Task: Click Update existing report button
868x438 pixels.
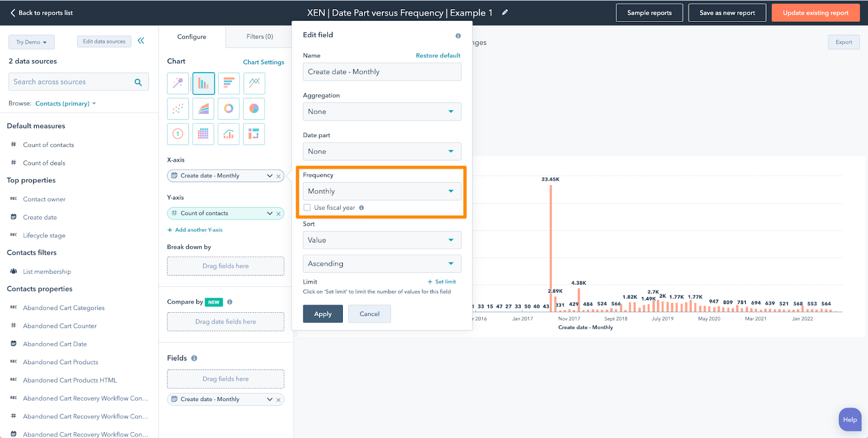Action: pos(815,13)
